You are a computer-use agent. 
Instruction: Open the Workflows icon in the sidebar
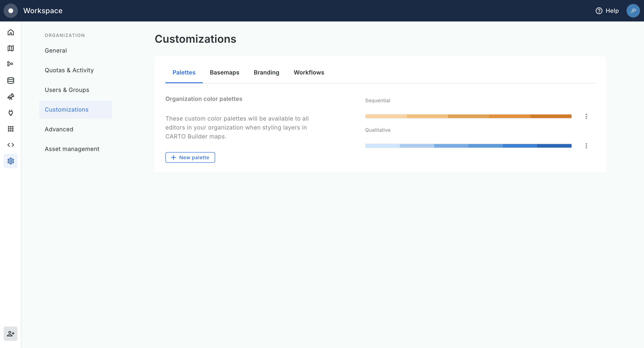tap(11, 64)
